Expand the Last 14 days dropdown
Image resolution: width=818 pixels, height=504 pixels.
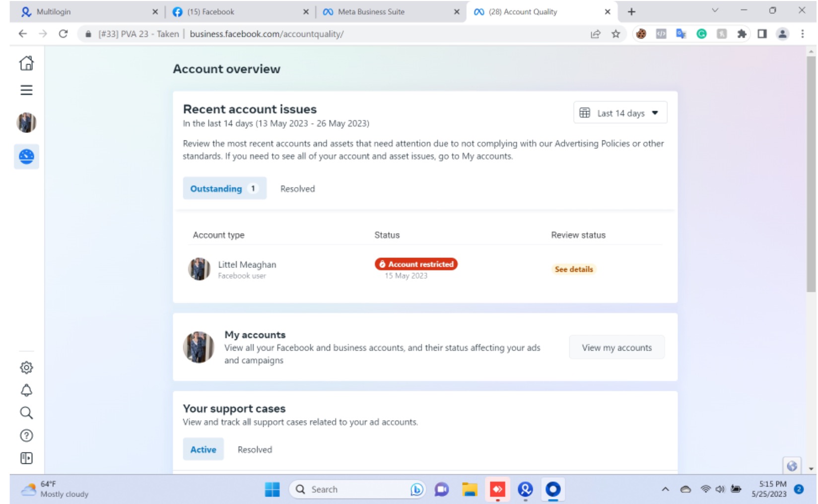click(x=620, y=113)
